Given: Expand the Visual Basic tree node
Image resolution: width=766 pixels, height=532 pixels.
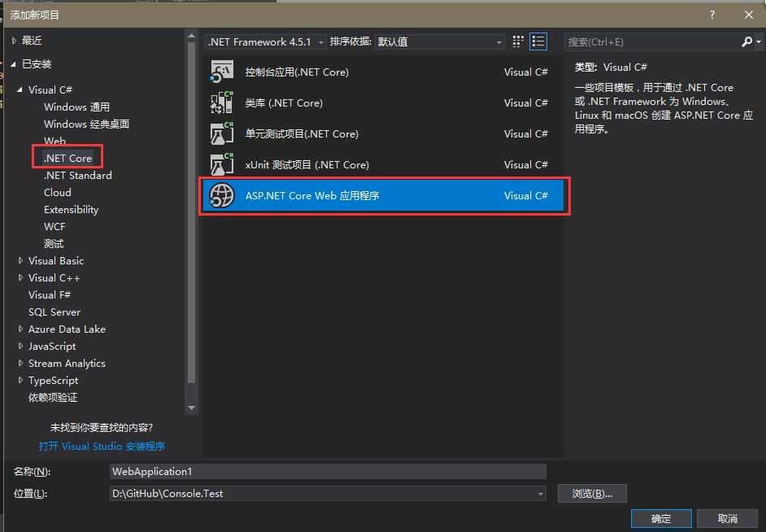Looking at the screenshot, I should tap(20, 261).
